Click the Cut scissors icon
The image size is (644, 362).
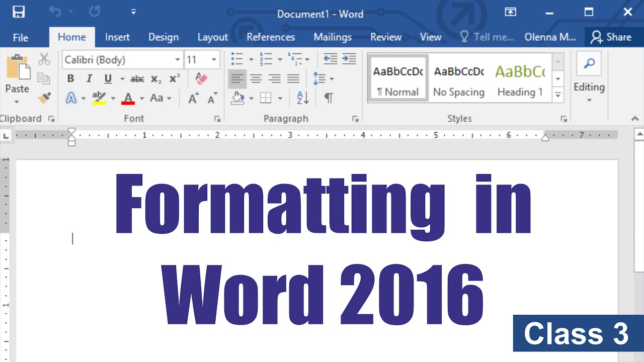[x=44, y=59]
